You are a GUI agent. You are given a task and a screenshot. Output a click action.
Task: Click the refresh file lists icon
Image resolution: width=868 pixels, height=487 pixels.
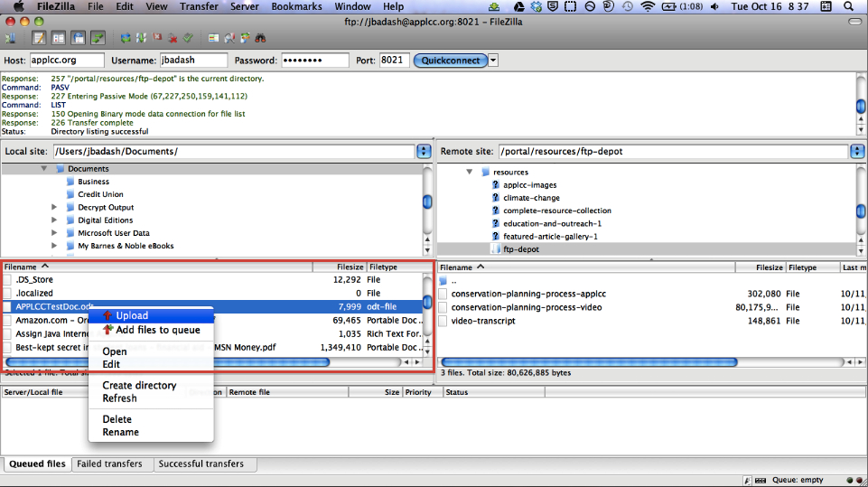(125, 39)
